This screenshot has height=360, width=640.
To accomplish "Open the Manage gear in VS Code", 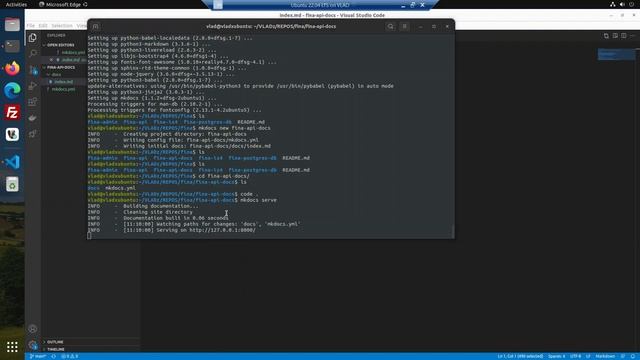I will 33,345.
